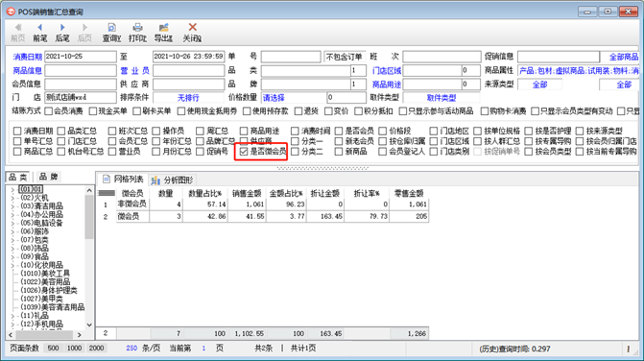Click the 门店 field showing 测试店铺wxd
The height and width of the screenshot is (361, 644).
(81, 98)
